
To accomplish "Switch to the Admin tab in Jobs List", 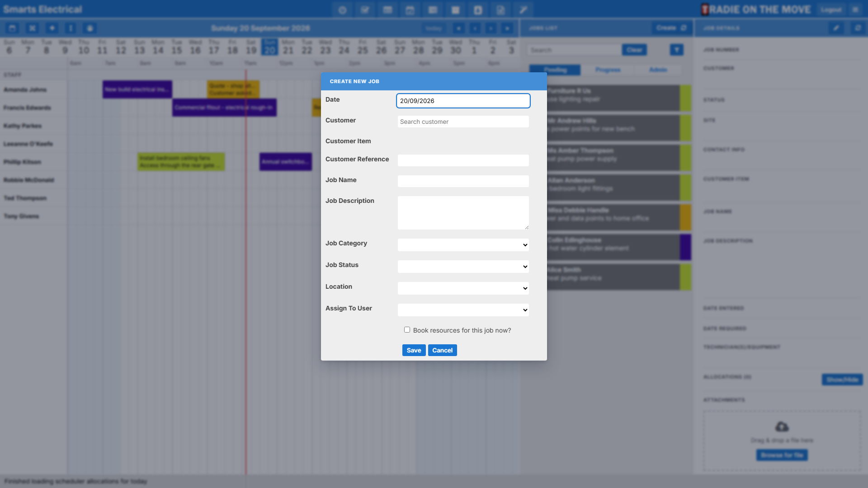I will pos(658,70).
